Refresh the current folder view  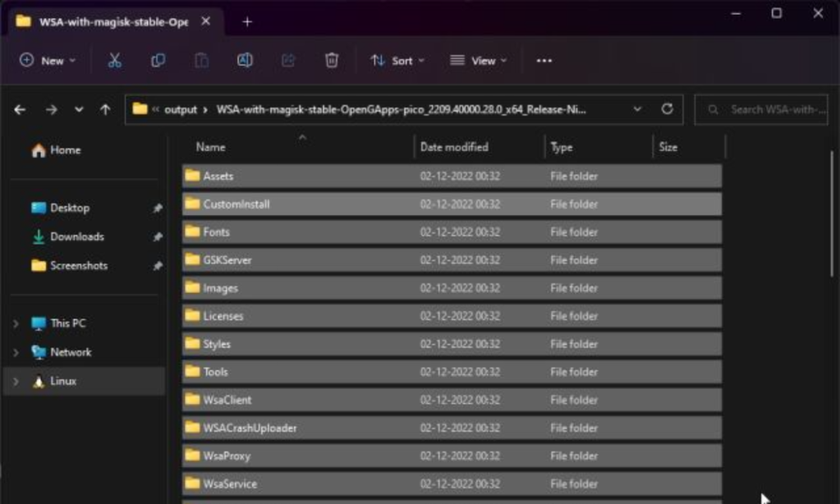pyautogui.click(x=667, y=109)
